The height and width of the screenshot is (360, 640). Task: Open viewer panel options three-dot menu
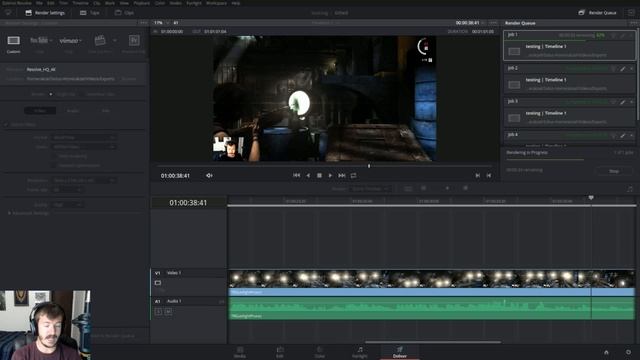click(493, 23)
